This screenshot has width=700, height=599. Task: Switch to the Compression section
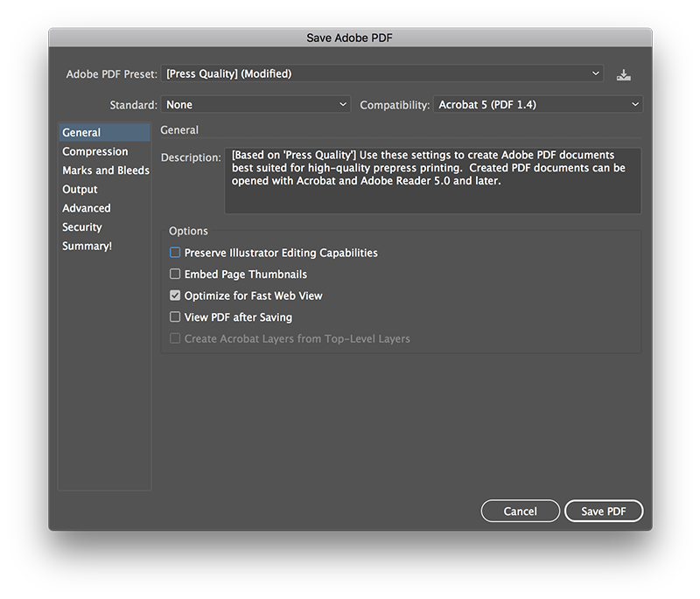coord(104,151)
